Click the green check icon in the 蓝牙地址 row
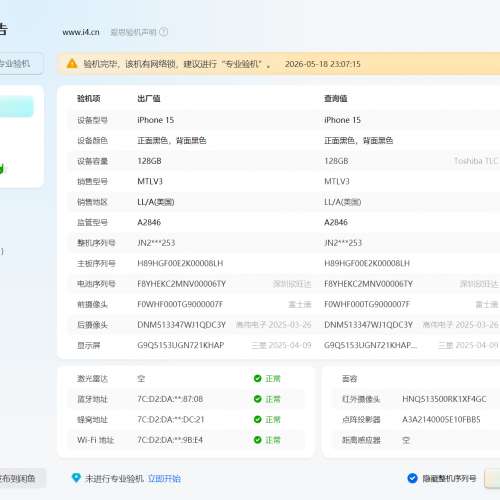The image size is (500, 500). coord(257,399)
